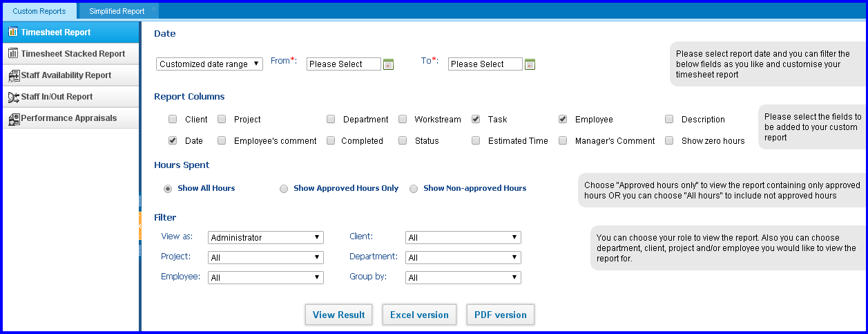
Task: Click the To date input field
Action: point(485,64)
